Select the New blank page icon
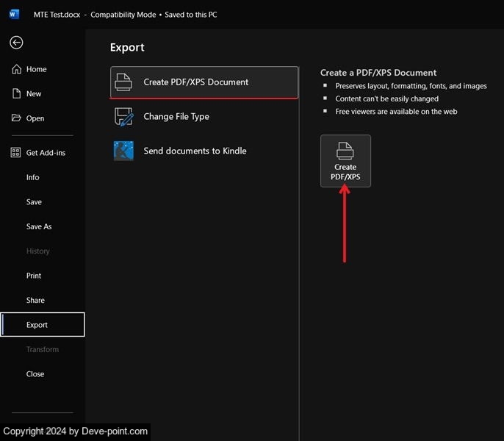504x441 pixels. [x=16, y=94]
